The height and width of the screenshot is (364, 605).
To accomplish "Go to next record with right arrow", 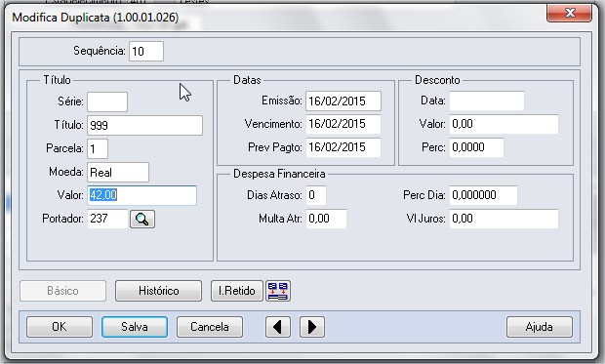I will (x=311, y=327).
